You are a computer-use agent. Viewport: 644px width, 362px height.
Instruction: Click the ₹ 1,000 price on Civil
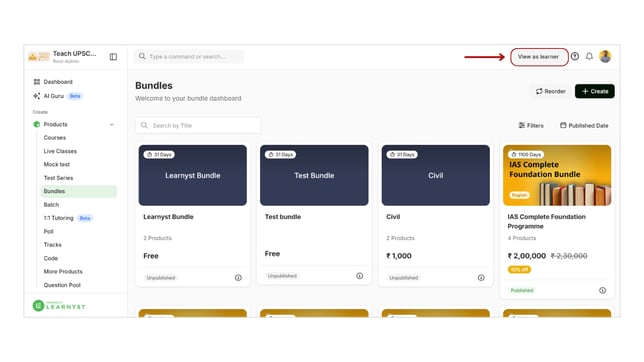pos(399,256)
